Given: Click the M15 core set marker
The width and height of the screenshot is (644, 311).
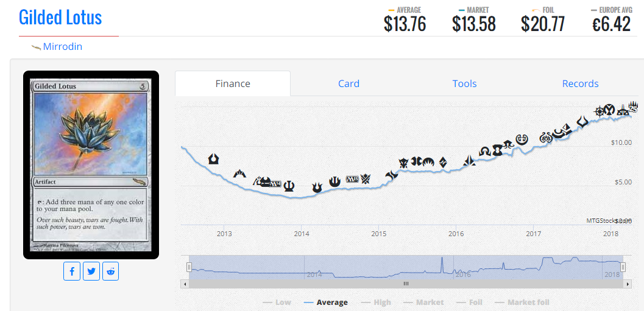Looking at the screenshot, I should point(352,179).
